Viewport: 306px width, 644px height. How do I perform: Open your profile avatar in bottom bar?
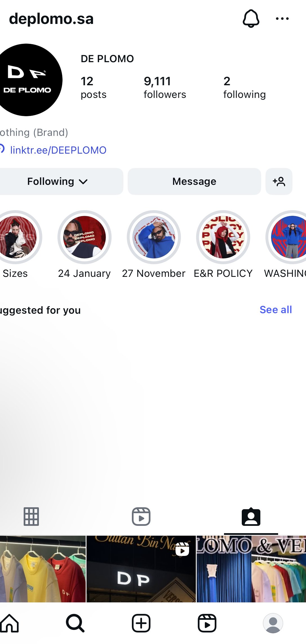273,623
